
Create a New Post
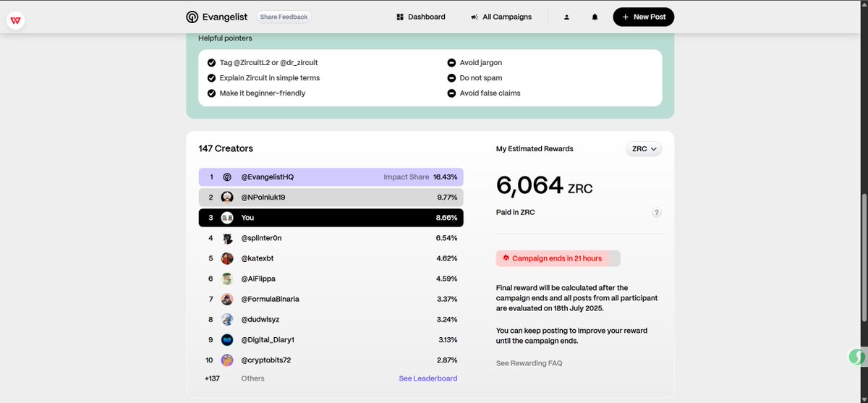coord(644,17)
